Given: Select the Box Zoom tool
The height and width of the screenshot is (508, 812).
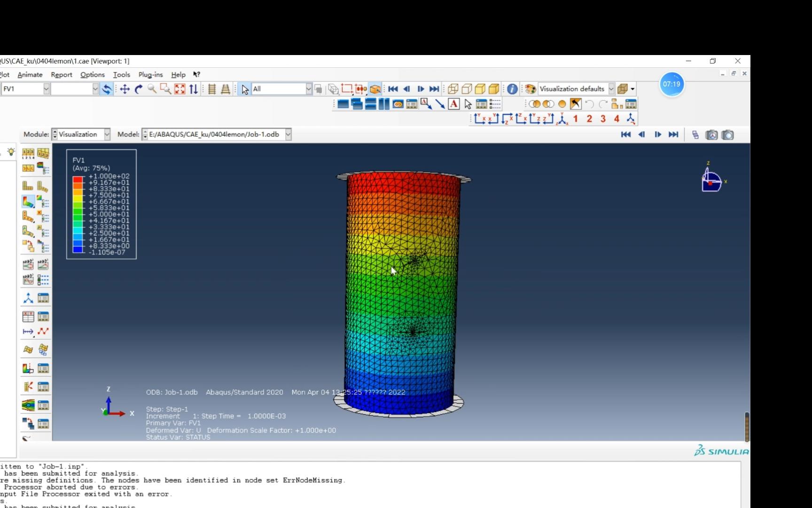Looking at the screenshot, I should coord(165,89).
